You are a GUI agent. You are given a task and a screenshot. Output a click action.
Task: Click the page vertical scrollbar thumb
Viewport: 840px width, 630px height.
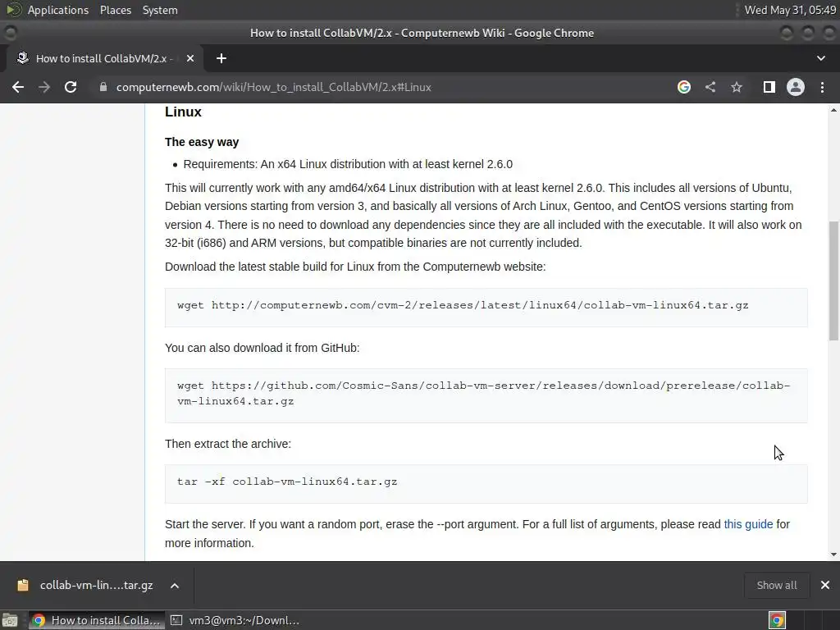pos(833,281)
